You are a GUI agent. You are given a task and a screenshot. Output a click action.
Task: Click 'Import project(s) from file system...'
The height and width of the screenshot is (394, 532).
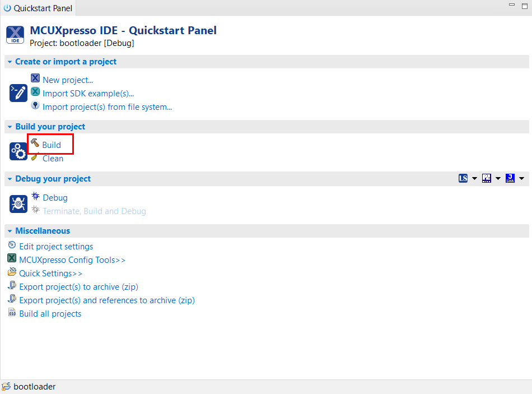[107, 107]
